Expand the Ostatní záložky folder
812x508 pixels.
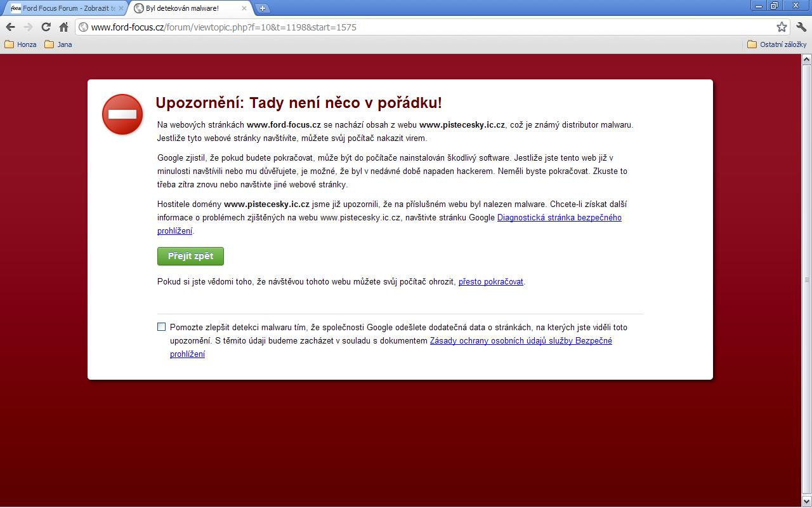pos(777,44)
